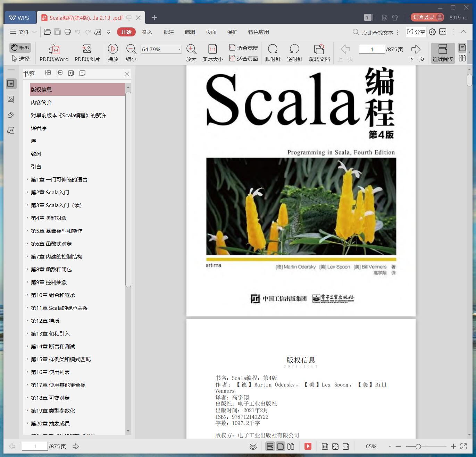Expand 第5章 基础类型和操作
Viewport: 476px width, 457px height.
pos(27,231)
